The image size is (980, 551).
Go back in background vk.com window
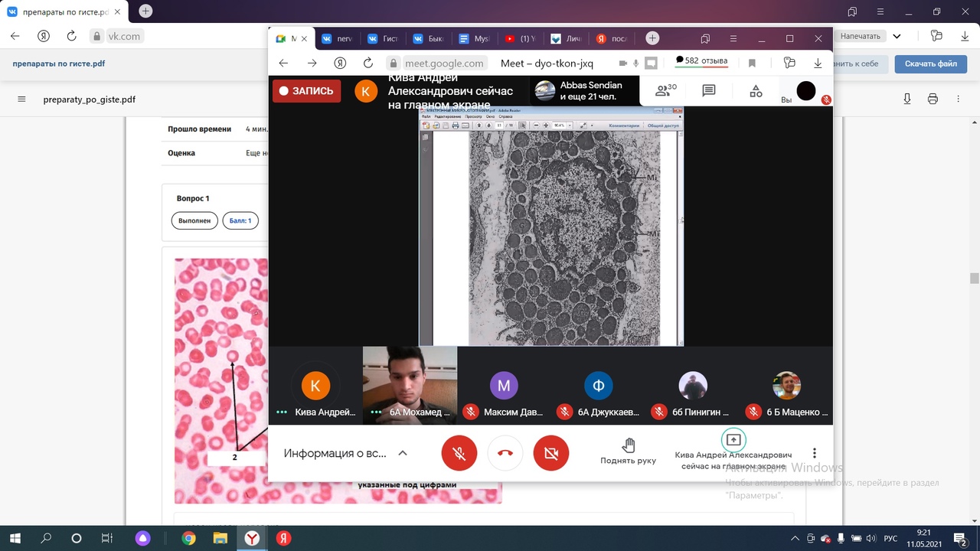click(x=15, y=36)
